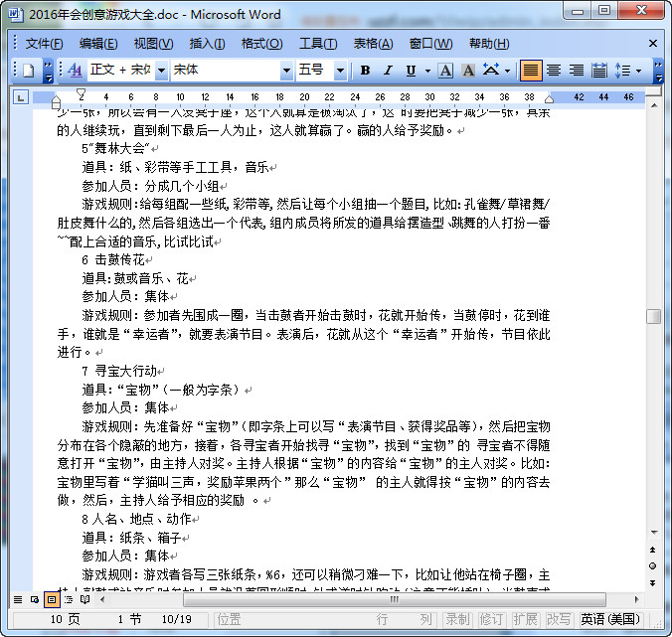Switch to Outline view icon
672x637 pixels.
(69, 599)
